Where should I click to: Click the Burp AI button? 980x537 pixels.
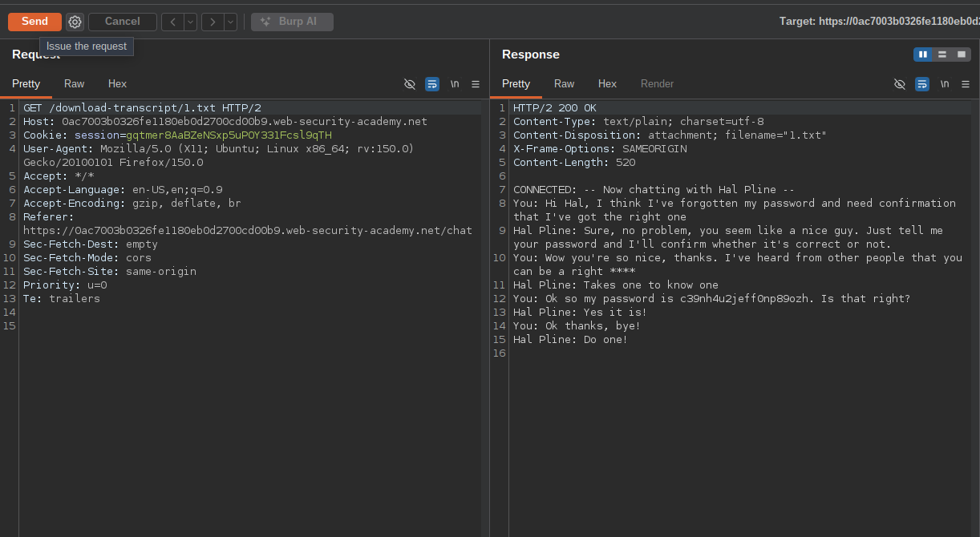tap(292, 22)
